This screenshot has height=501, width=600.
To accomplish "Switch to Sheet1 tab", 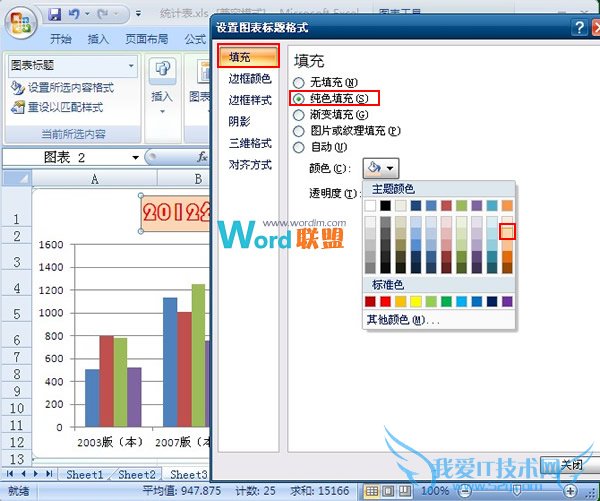I will (x=85, y=475).
